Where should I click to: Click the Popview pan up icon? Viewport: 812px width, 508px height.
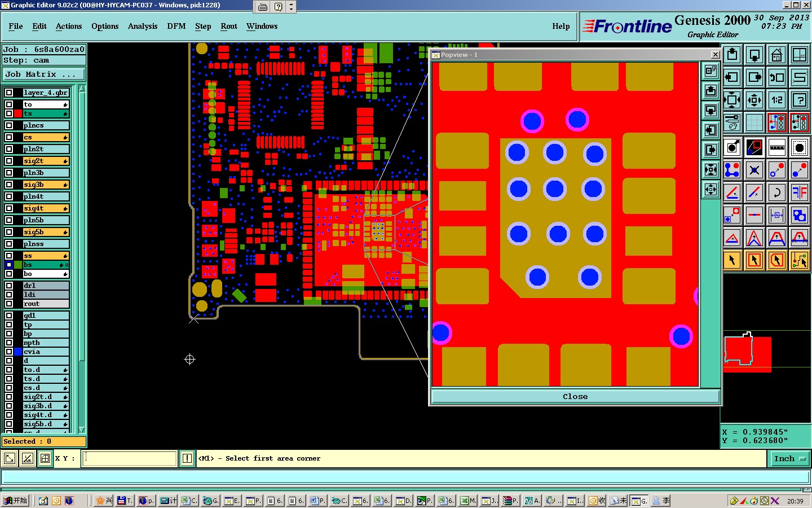pyautogui.click(x=711, y=91)
